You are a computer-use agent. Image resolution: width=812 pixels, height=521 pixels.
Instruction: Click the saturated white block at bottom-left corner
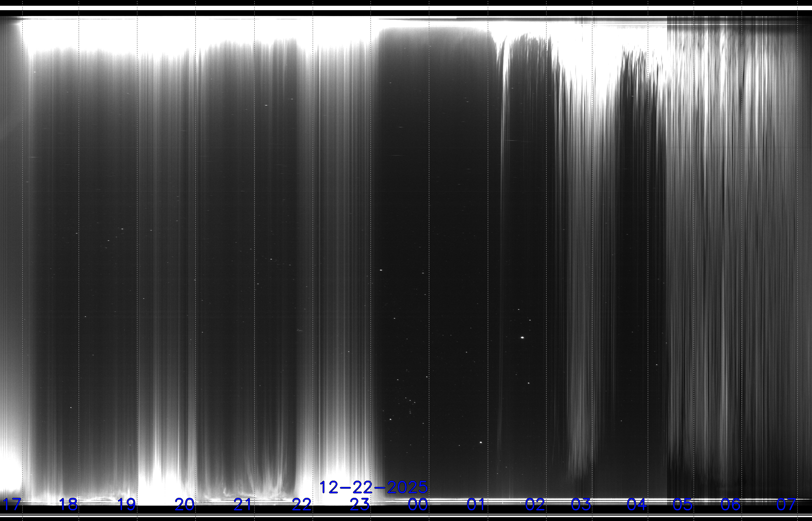click(10, 474)
